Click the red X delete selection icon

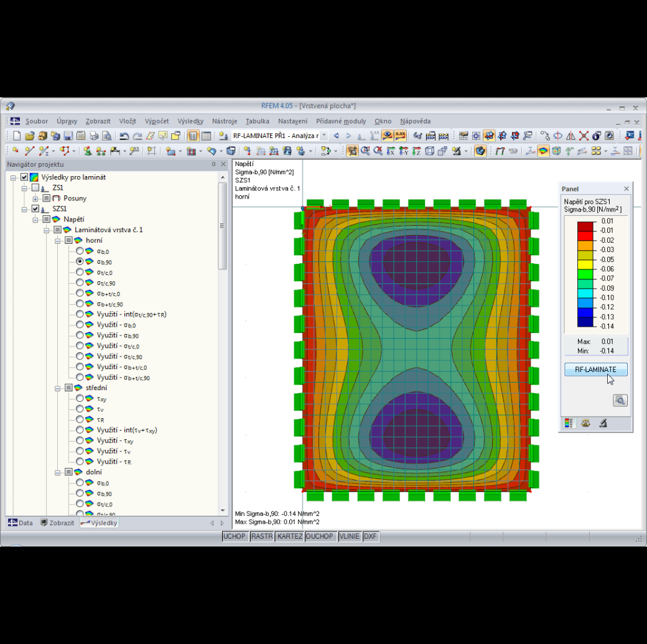584,136
